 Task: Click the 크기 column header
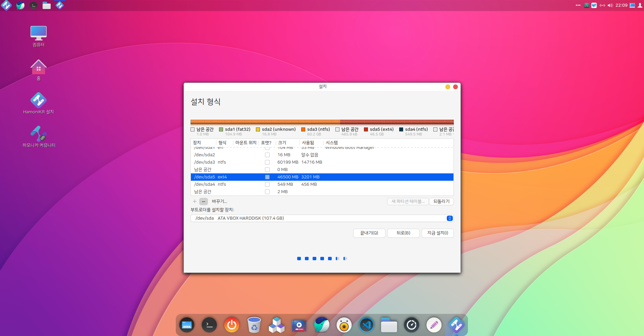[282, 143]
